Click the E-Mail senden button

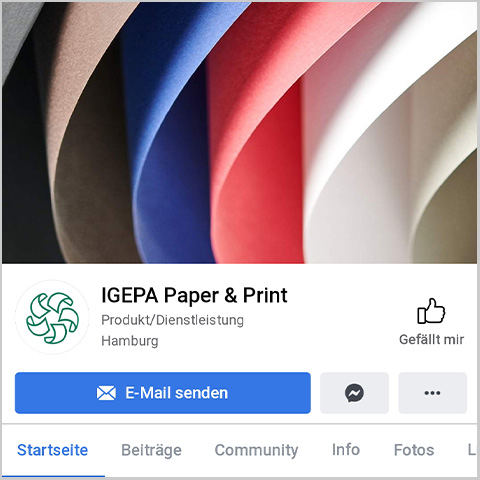pos(163,393)
